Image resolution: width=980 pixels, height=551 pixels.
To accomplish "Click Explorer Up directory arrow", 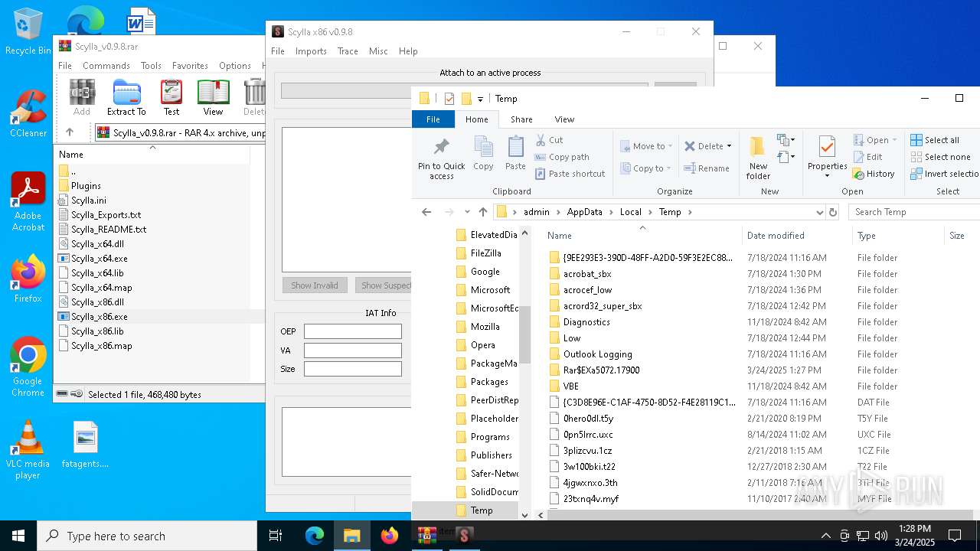I will (482, 212).
